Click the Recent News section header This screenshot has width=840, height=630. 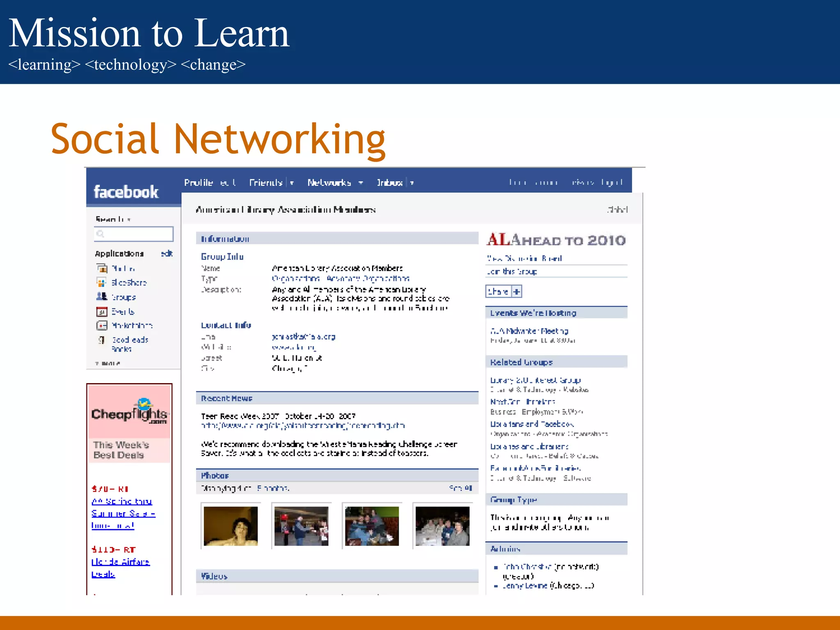337,398
